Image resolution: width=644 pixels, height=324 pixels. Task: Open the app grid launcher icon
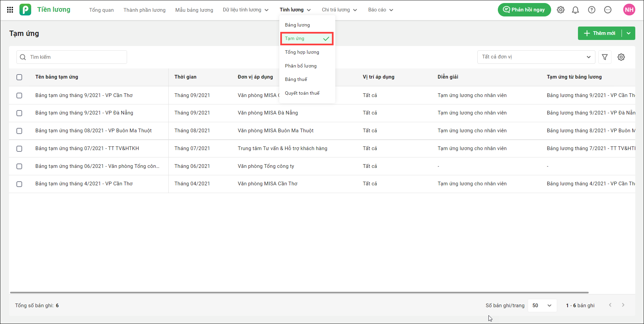tap(10, 10)
